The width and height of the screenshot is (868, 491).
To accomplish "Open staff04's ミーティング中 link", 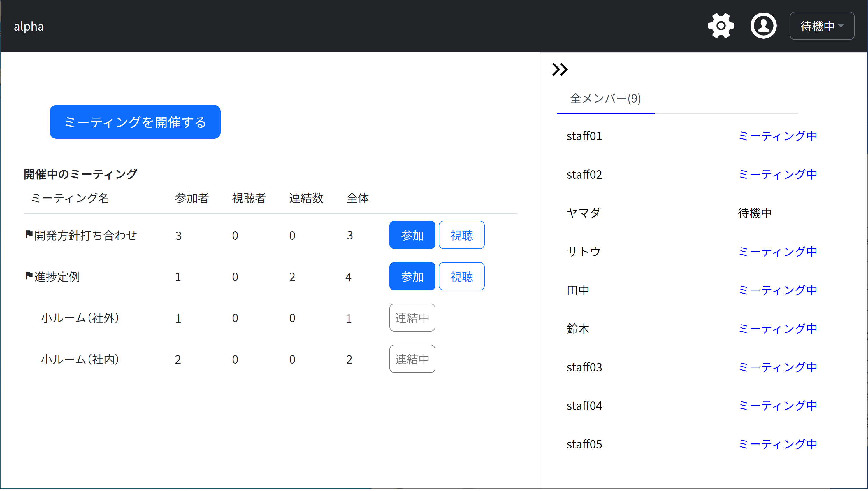I will (x=777, y=406).
